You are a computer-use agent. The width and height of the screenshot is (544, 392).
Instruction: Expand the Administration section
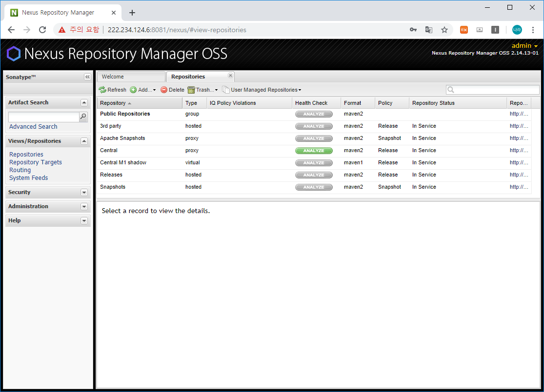click(x=84, y=207)
